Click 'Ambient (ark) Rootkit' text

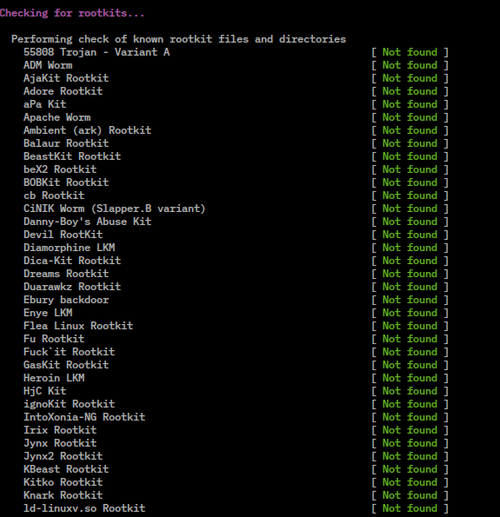(x=87, y=130)
